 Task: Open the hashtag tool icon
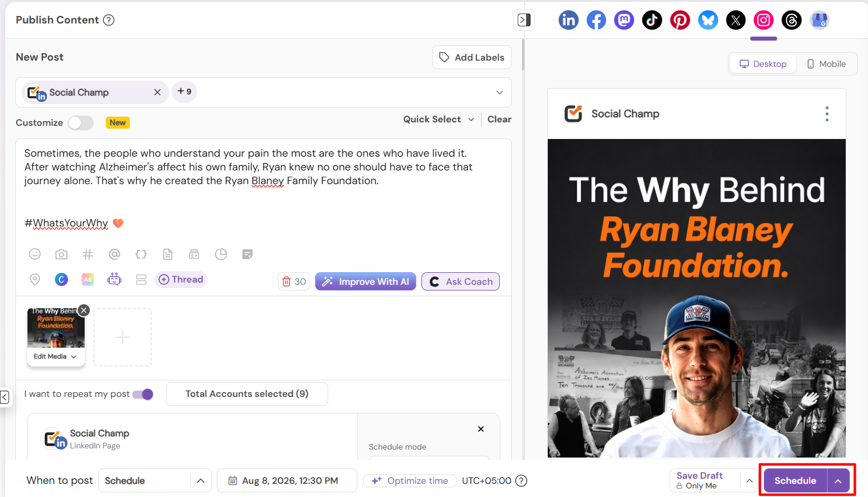[x=87, y=254]
